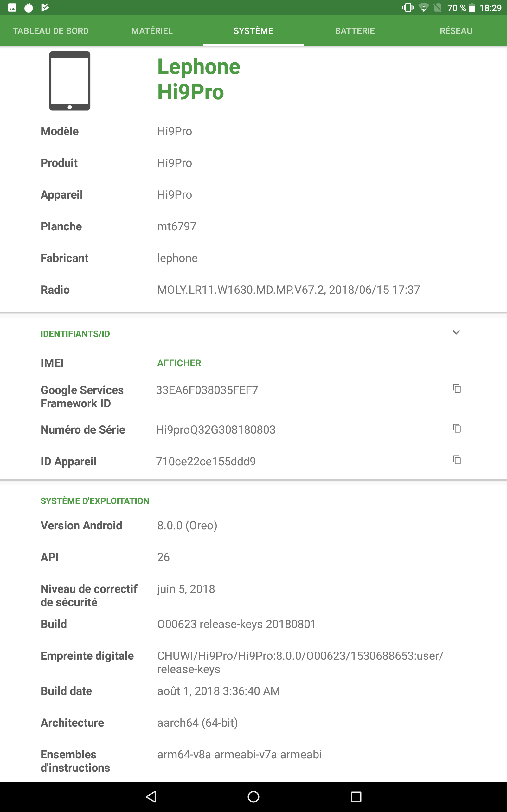Copy the ID Appareil value
Viewport: 507px width, 812px height.
point(457,460)
